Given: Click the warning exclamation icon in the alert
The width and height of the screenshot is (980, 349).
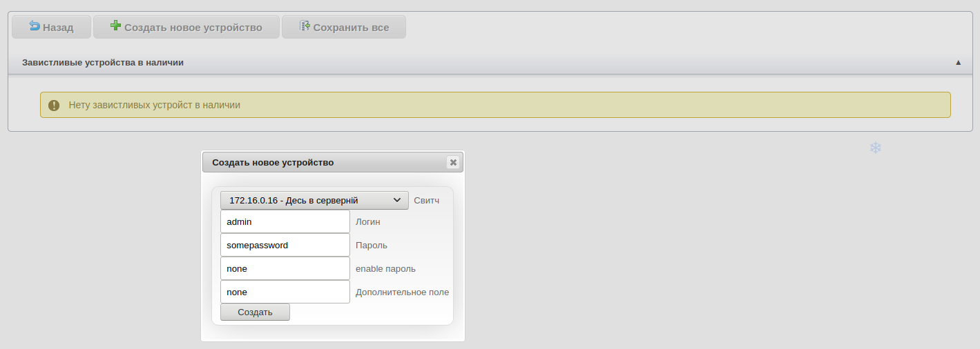Looking at the screenshot, I should [x=54, y=106].
